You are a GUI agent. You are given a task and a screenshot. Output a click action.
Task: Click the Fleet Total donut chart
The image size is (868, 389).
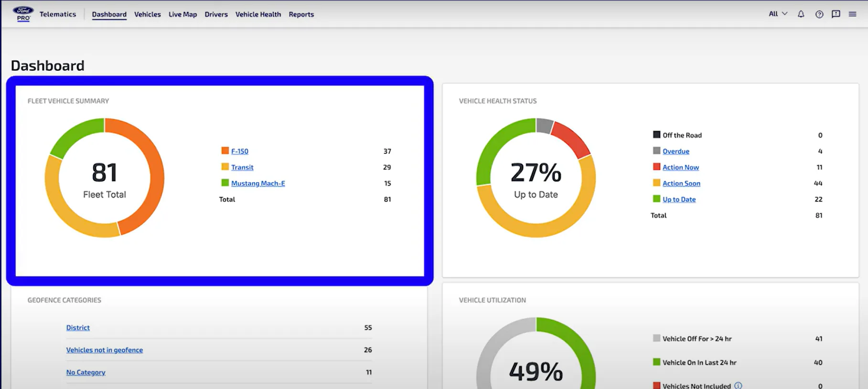tap(105, 178)
